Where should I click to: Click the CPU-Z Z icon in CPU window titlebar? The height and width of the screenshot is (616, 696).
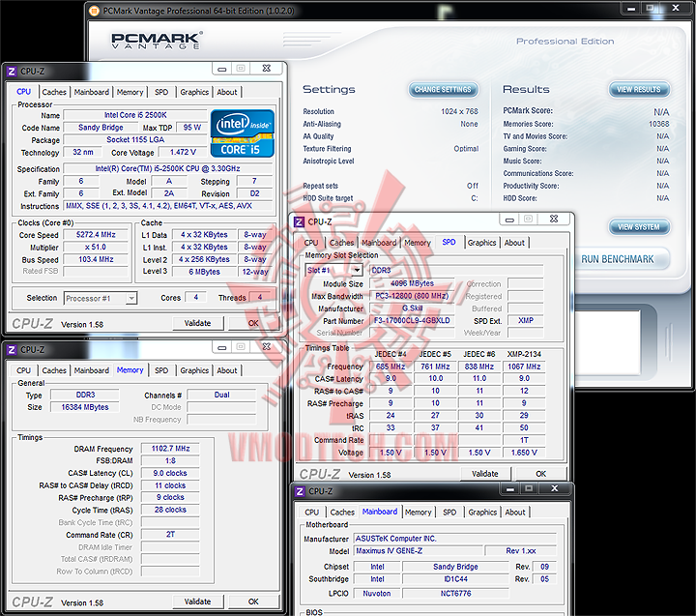tap(12, 71)
